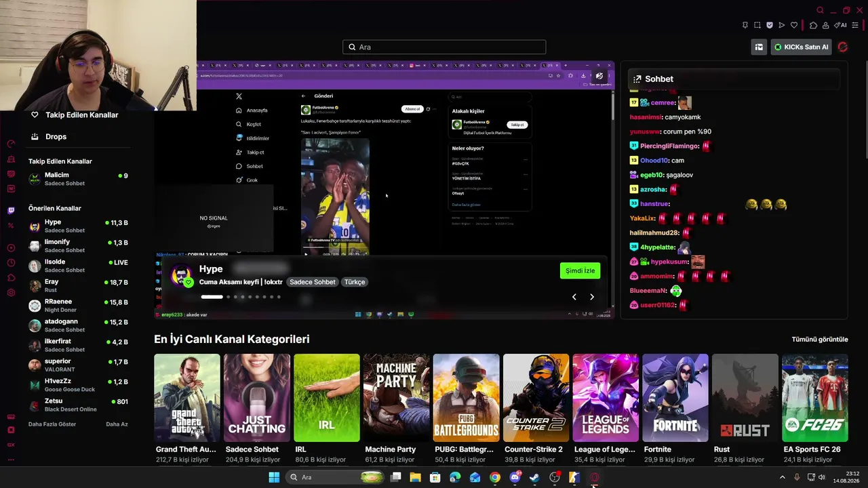Open the PUBG: Battlegrounds category thumbnail
The height and width of the screenshot is (488, 868).
pos(467,398)
